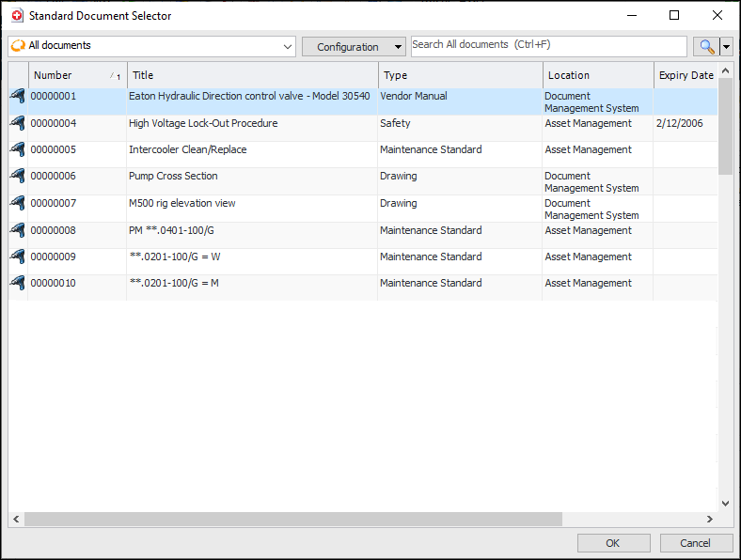Click the document icon for row 00000007

click(x=18, y=204)
